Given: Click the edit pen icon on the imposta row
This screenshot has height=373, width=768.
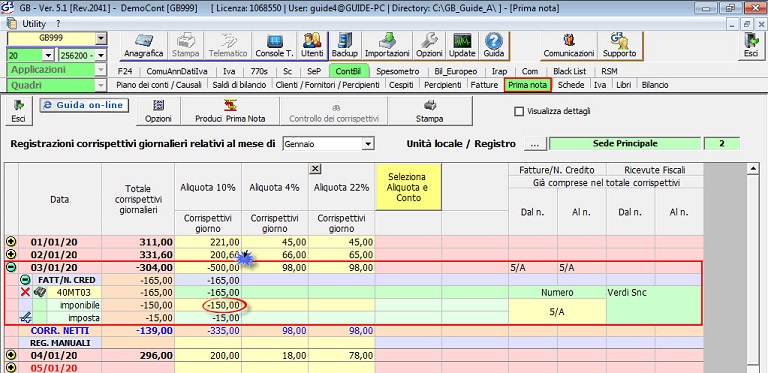Looking at the screenshot, I should click(25, 318).
